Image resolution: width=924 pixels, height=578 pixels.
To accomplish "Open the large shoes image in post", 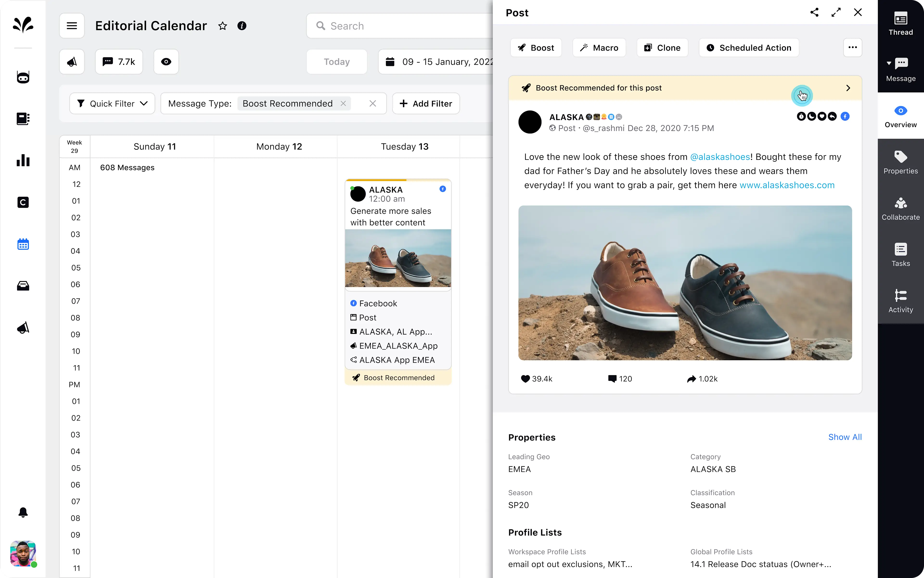I will click(685, 283).
